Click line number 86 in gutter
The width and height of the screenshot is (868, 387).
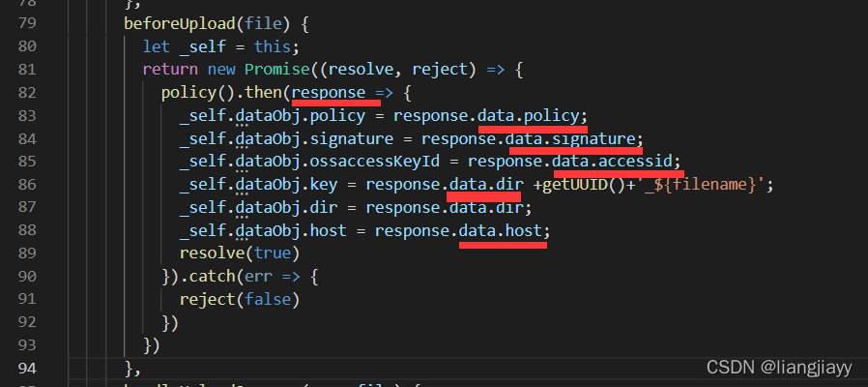27,184
